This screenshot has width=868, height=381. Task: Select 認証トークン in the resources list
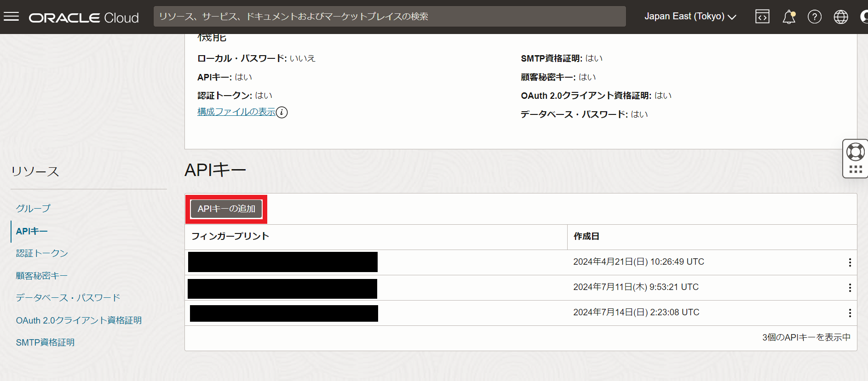42,253
